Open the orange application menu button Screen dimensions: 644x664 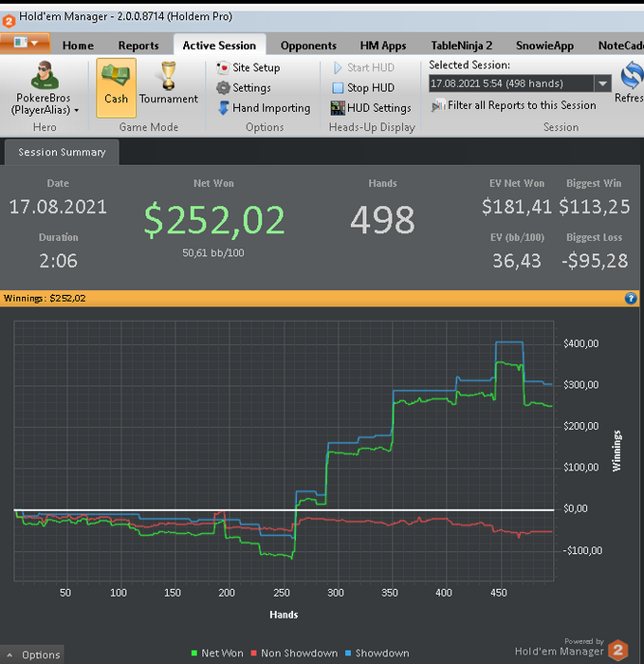point(25,43)
